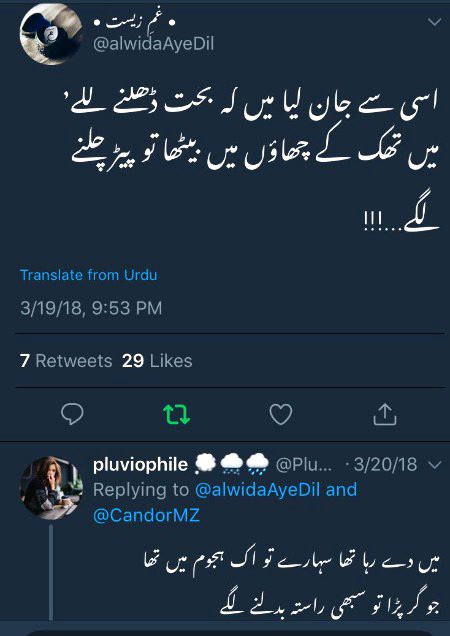Toggle the green retweet icon
Viewport: 450px width, 636px height.
pos(177,415)
